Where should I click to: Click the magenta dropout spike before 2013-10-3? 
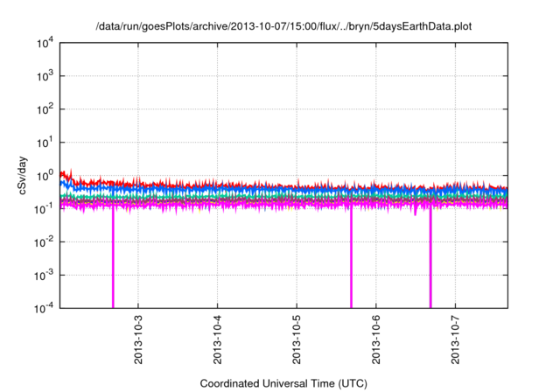point(113,257)
